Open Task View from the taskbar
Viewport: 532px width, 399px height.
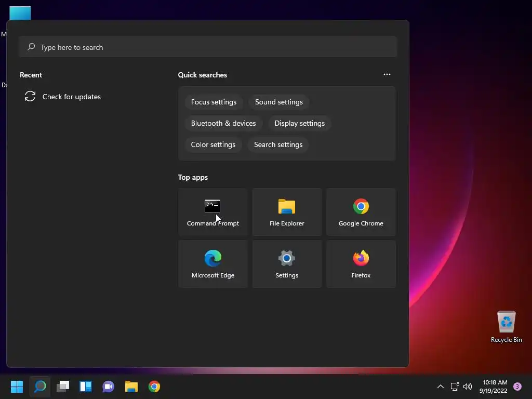click(63, 387)
